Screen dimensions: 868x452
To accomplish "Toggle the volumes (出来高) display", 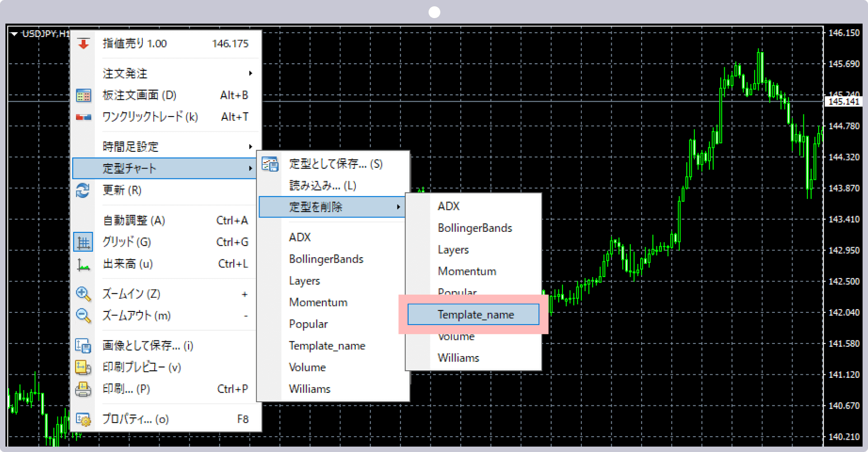I will coord(127,264).
